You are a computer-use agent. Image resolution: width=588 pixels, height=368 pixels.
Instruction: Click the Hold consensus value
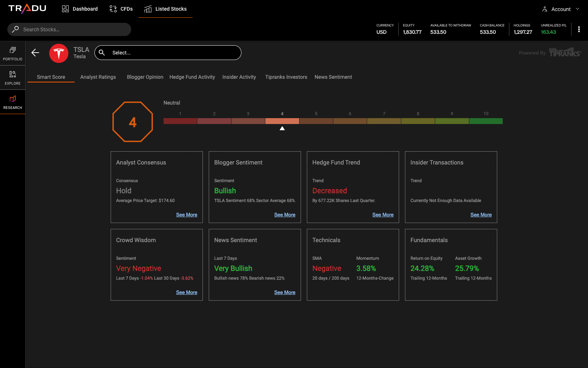point(124,191)
